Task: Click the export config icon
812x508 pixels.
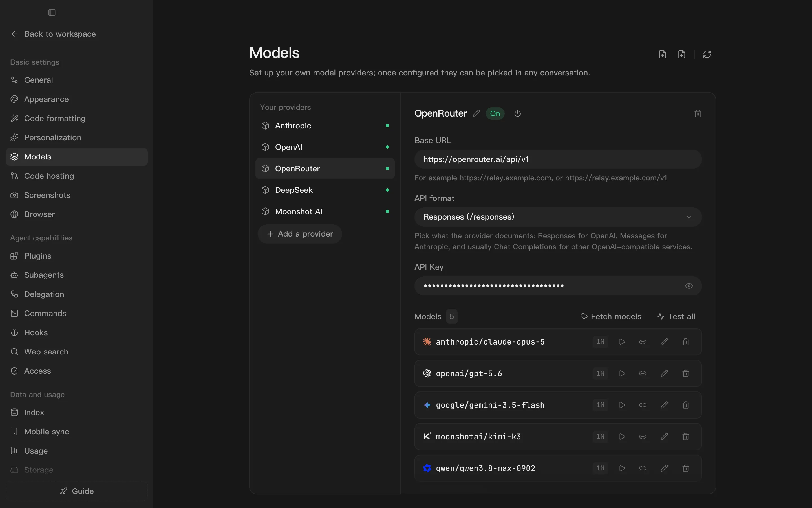Action: (x=662, y=54)
